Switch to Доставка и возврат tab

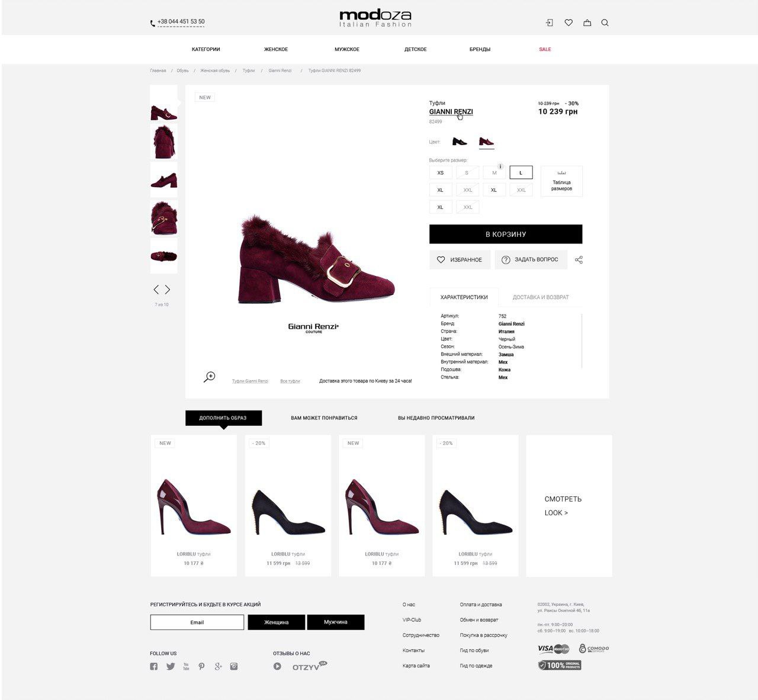pyautogui.click(x=541, y=297)
